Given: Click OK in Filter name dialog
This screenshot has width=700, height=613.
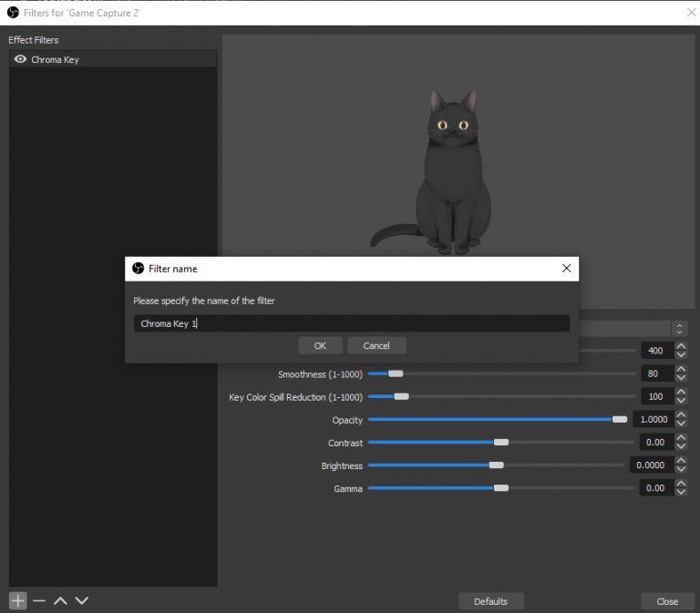Looking at the screenshot, I should pyautogui.click(x=320, y=345).
